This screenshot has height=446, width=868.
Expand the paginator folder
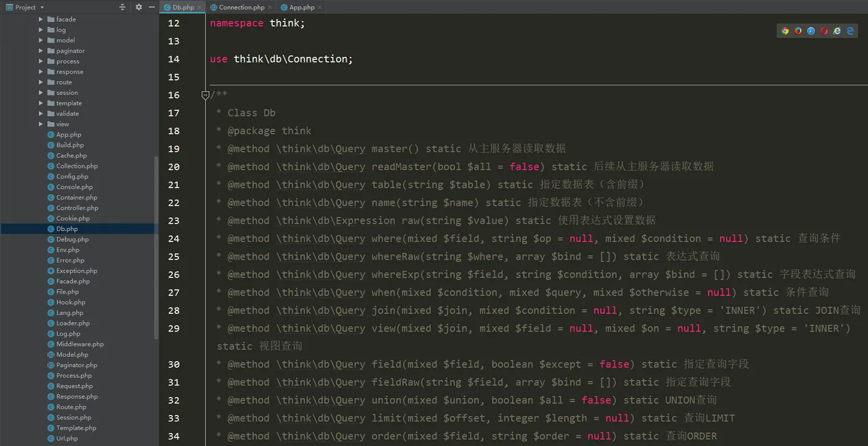click(41, 51)
